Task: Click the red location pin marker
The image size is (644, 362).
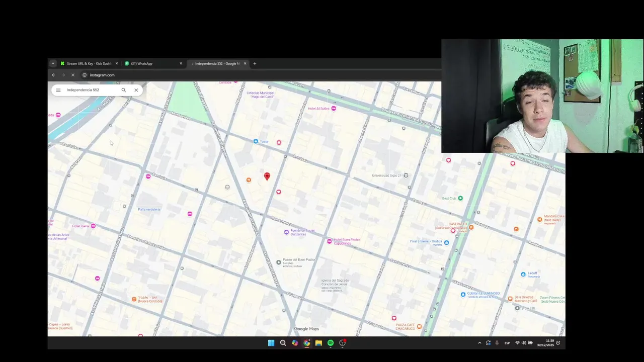Action: pyautogui.click(x=267, y=176)
